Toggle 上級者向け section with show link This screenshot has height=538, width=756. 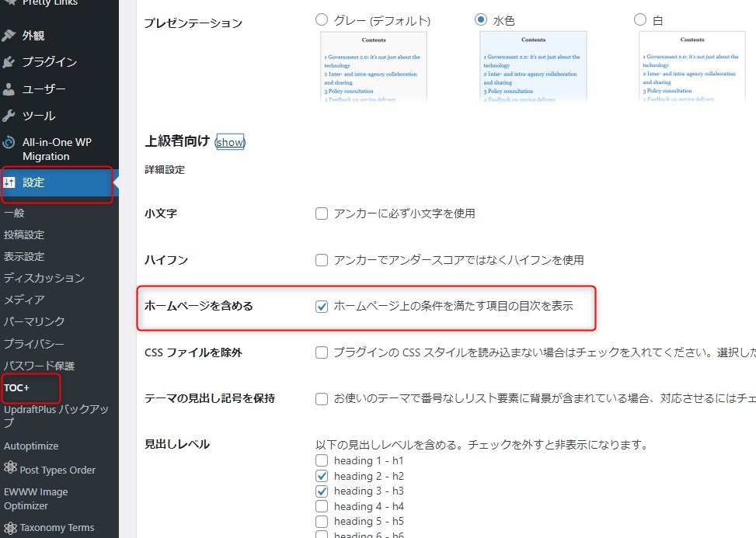(230, 142)
